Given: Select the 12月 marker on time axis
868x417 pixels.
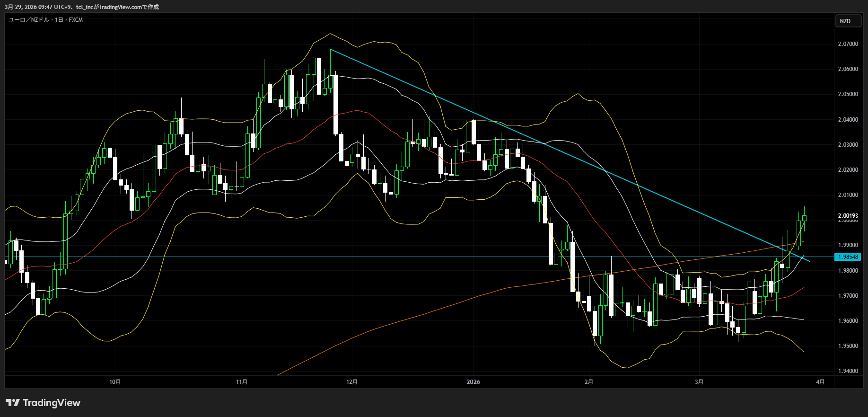Looking at the screenshot, I should [x=352, y=382].
